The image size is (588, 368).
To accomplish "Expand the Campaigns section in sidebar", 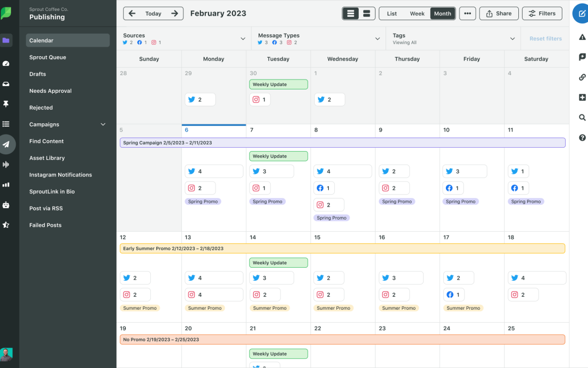I will [103, 124].
